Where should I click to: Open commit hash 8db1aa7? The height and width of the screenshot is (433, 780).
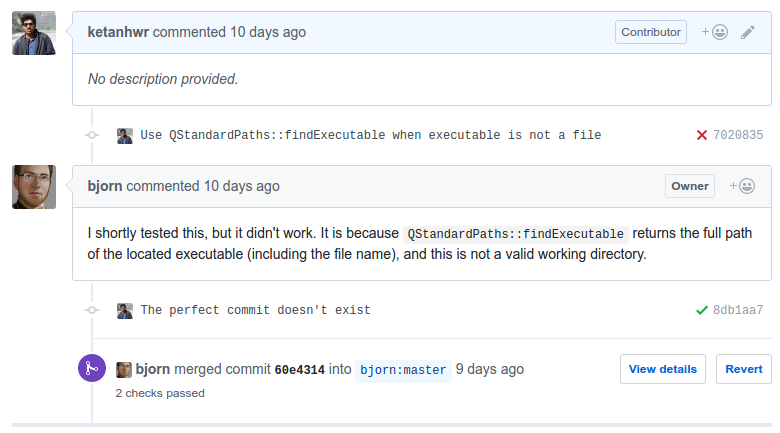738,310
